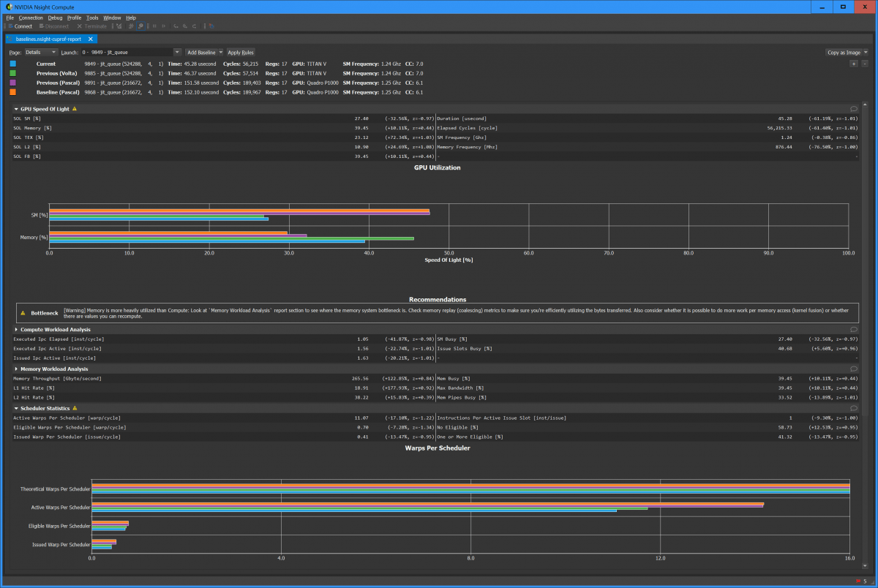Click the 'SOL Memory [%]' metric row
This screenshot has width=878, height=588.
pyautogui.click(x=223, y=128)
